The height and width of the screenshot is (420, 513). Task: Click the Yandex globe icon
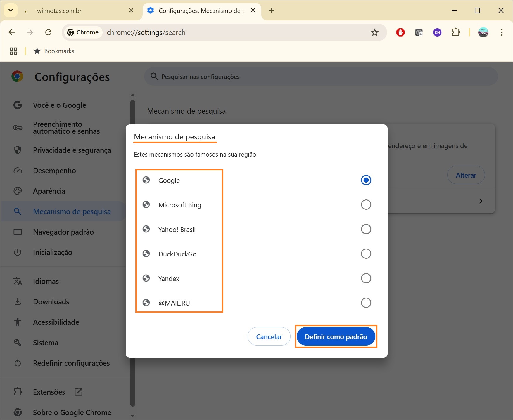pos(146,278)
